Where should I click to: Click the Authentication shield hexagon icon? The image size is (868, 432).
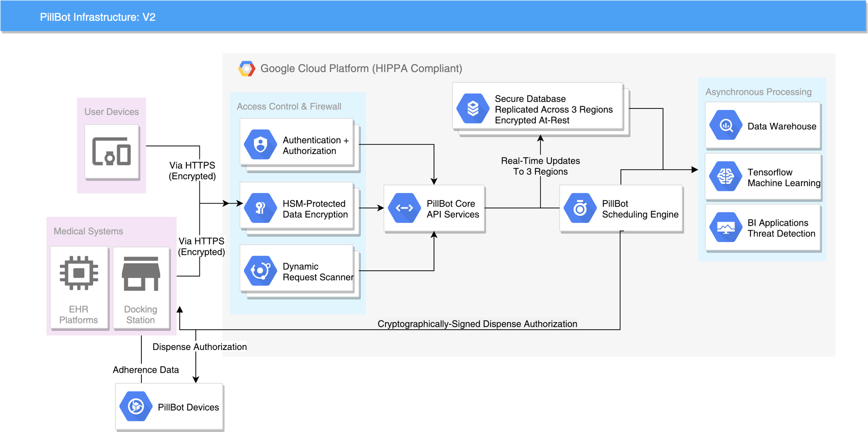coord(260,145)
